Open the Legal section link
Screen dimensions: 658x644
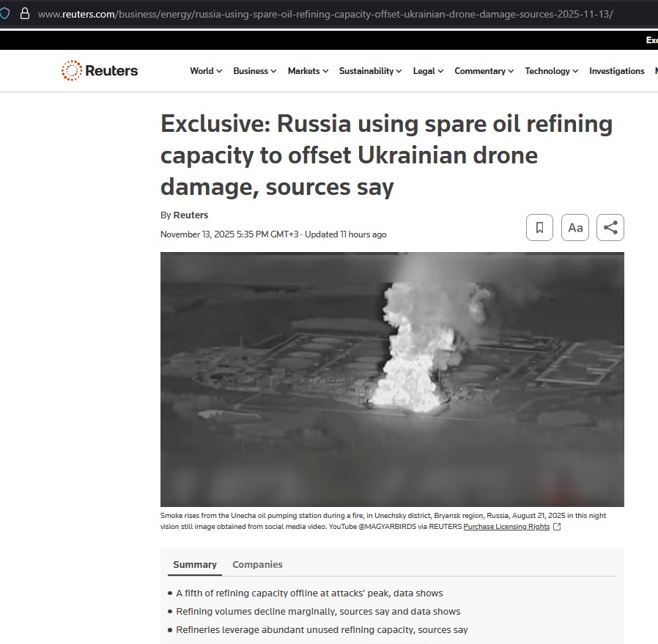(424, 71)
